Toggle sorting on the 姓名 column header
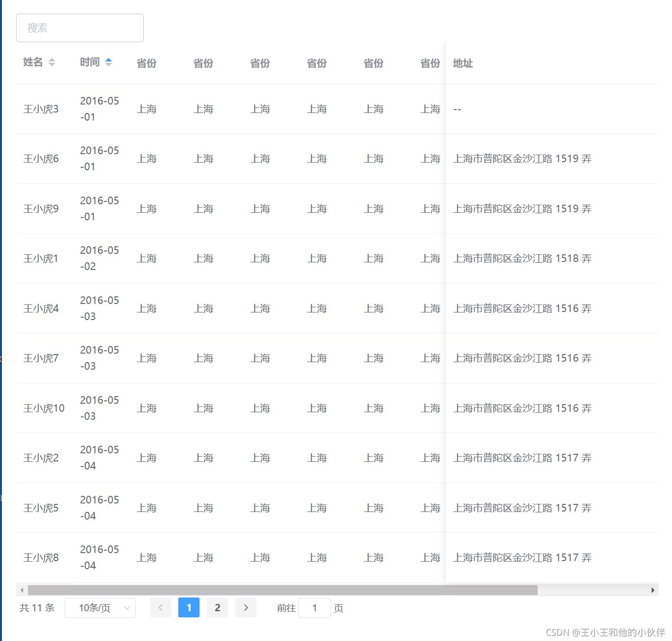 point(32,62)
